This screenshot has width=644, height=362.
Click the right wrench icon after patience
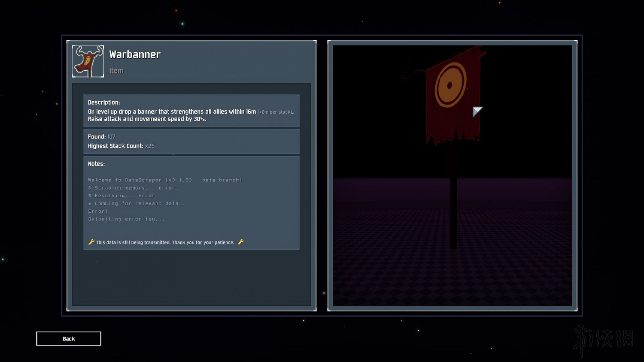point(240,242)
